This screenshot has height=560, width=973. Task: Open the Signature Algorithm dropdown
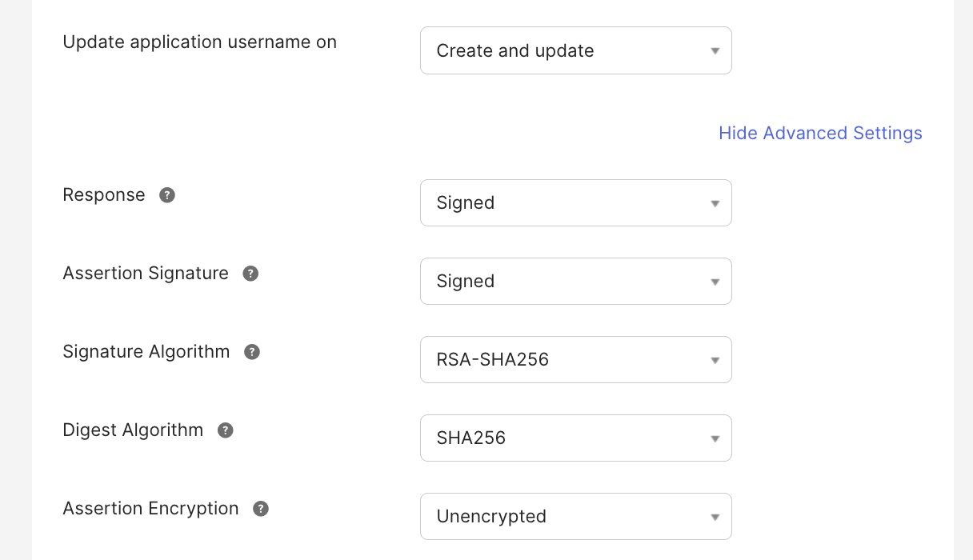pyautogui.click(x=575, y=359)
